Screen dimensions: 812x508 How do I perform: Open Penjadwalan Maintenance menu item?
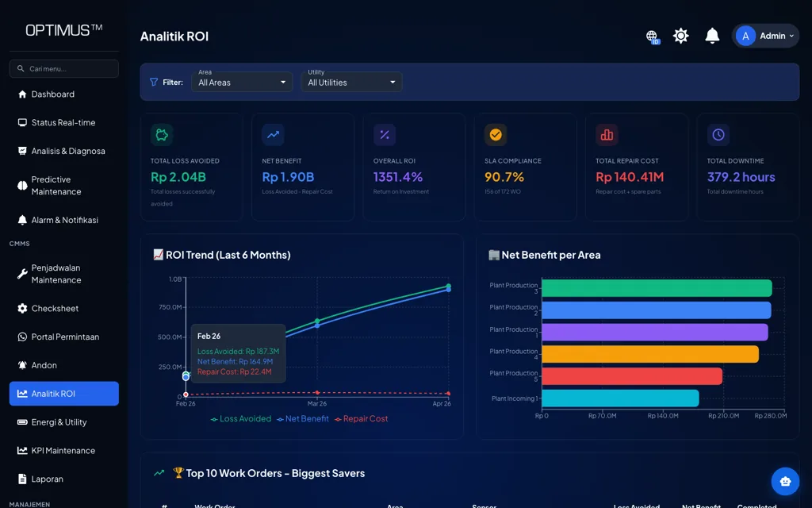pos(63,274)
